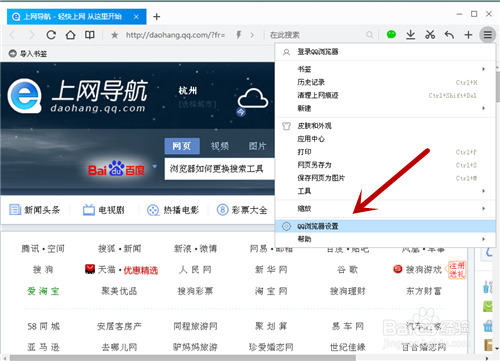This screenshot has width=500, height=361.
Task: Open a new tab with plus
Action: tap(156, 16)
